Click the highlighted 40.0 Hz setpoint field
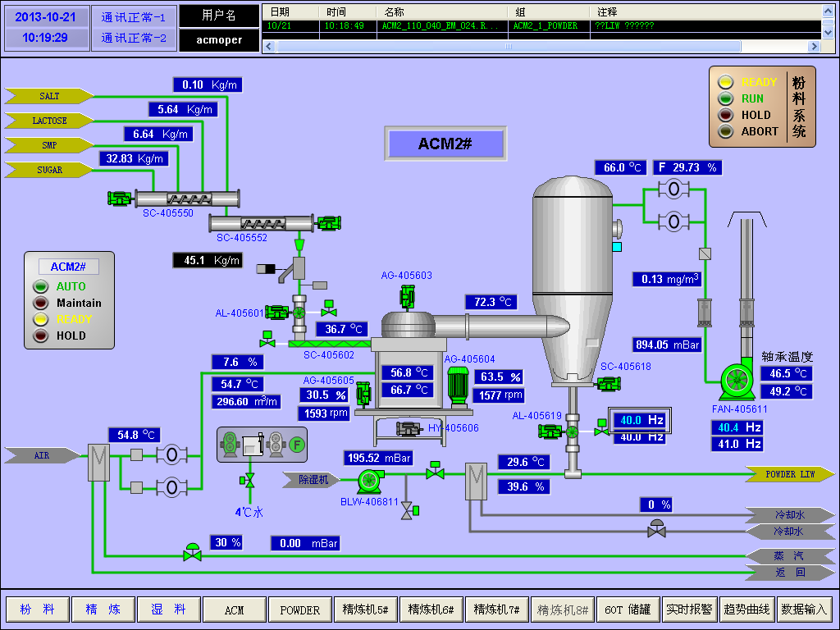The width and height of the screenshot is (840, 630). coord(640,420)
